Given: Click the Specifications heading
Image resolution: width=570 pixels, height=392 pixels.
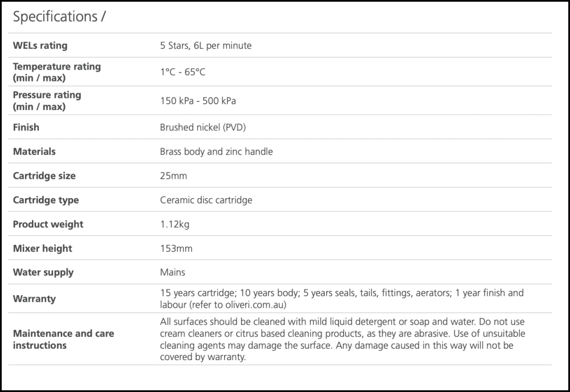Looking at the screenshot, I should (59, 17).
